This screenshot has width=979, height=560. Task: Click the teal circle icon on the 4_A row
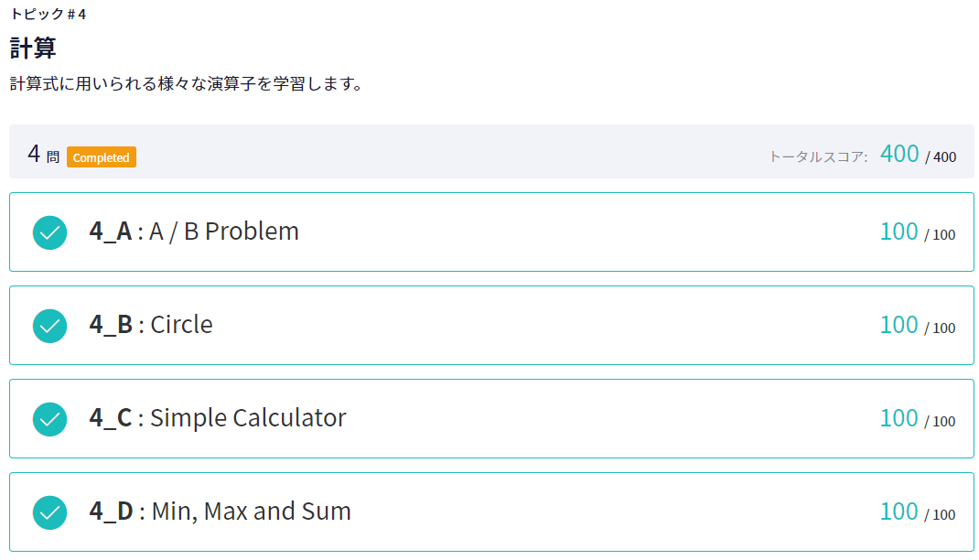coord(49,232)
